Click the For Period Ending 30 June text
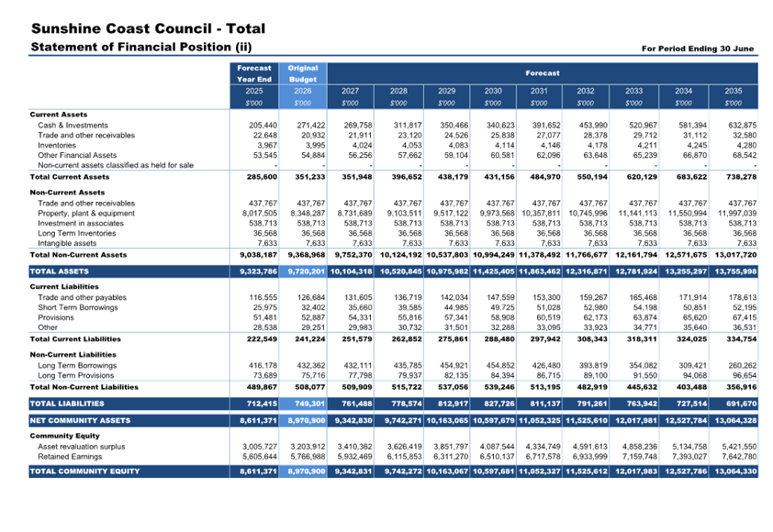 coord(700,49)
